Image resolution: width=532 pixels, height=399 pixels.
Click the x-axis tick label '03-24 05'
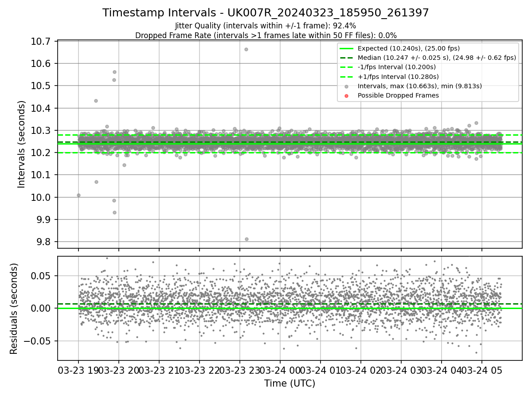[x=481, y=370]
